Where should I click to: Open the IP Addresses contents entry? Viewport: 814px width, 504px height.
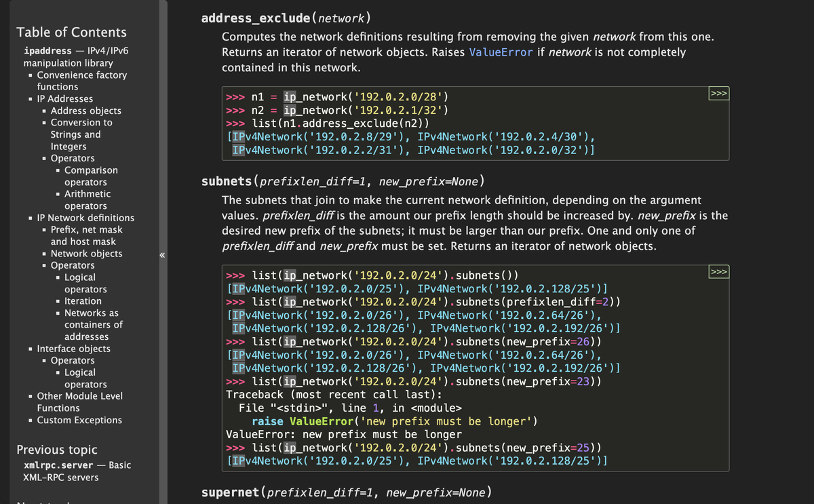pos(65,98)
